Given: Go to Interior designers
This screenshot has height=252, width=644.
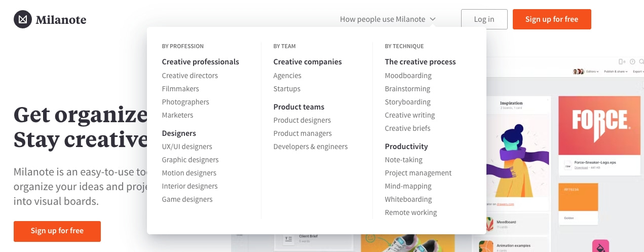Looking at the screenshot, I should [190, 186].
